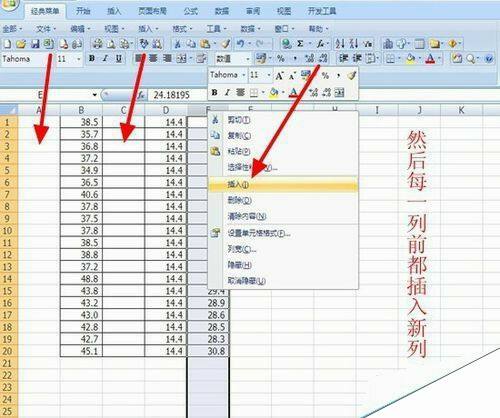Choose 隐藏(H) in the context menu
Screen dimensions: 500x418
[283, 265]
